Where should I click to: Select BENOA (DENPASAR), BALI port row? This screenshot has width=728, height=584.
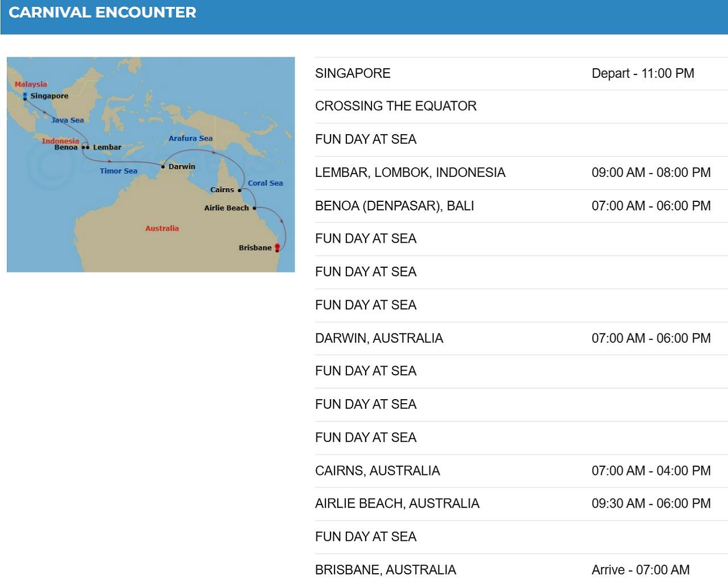[522, 206]
